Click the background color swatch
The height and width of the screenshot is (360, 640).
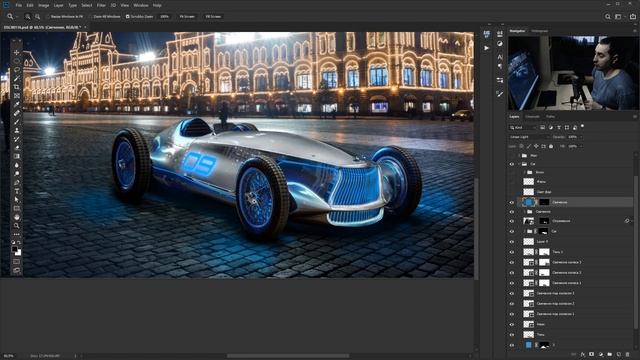click(x=18, y=253)
